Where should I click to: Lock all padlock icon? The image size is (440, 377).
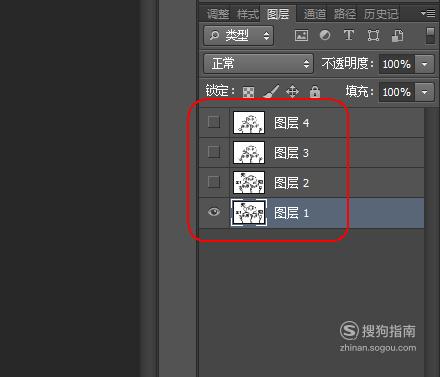[x=315, y=91]
